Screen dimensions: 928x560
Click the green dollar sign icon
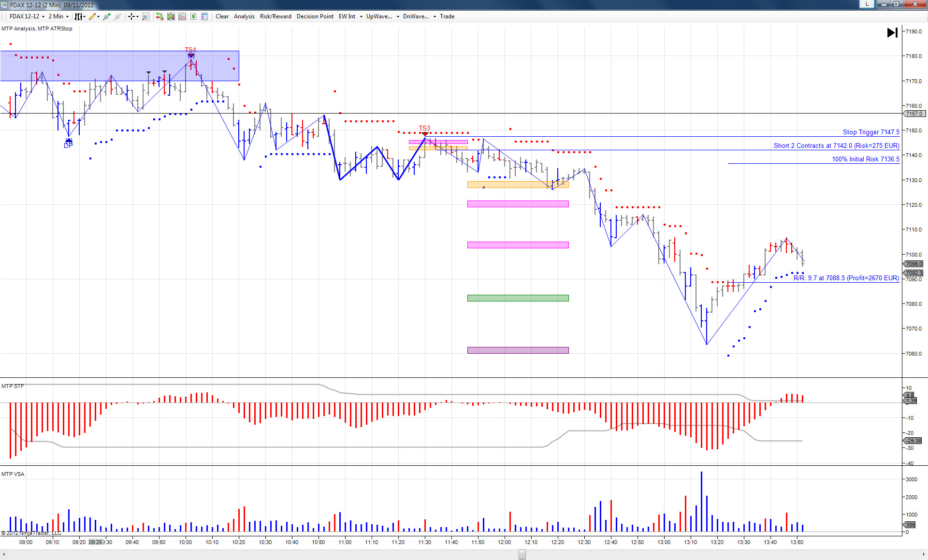(193, 16)
